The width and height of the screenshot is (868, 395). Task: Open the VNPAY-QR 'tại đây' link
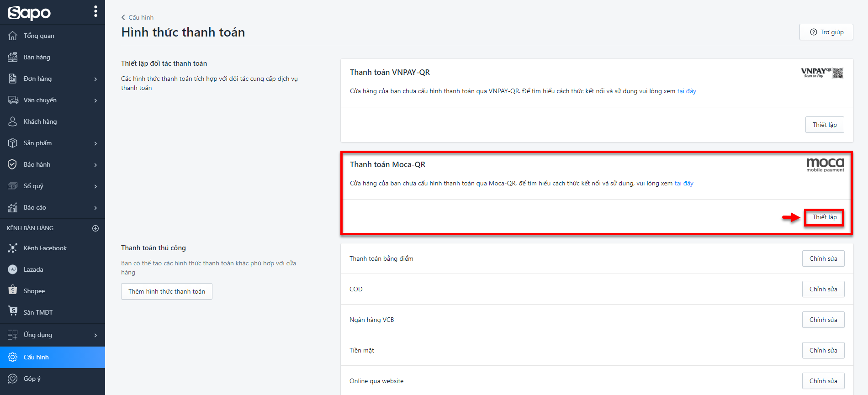(x=686, y=91)
